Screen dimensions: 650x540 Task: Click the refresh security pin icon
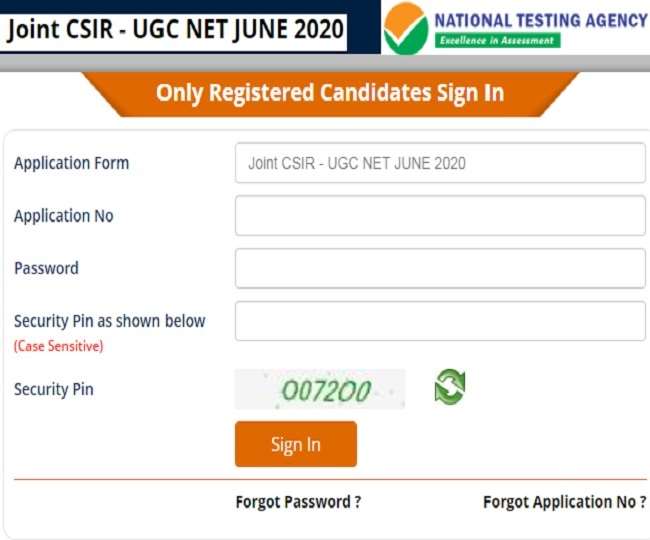point(450,387)
